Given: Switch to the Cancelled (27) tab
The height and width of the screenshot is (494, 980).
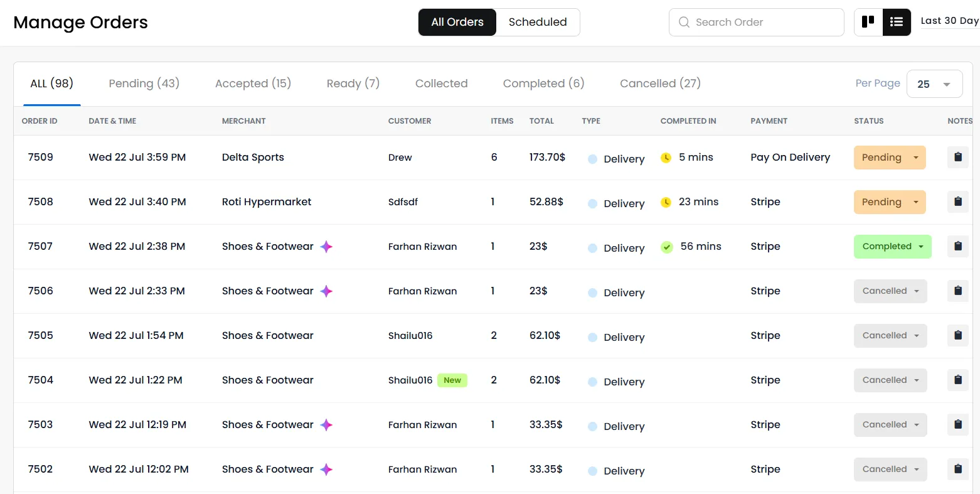Looking at the screenshot, I should [660, 83].
